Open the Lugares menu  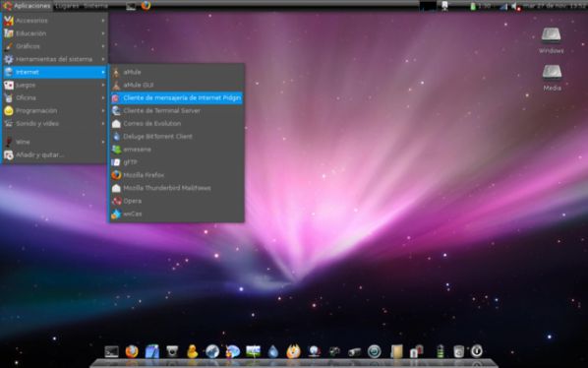67,6
